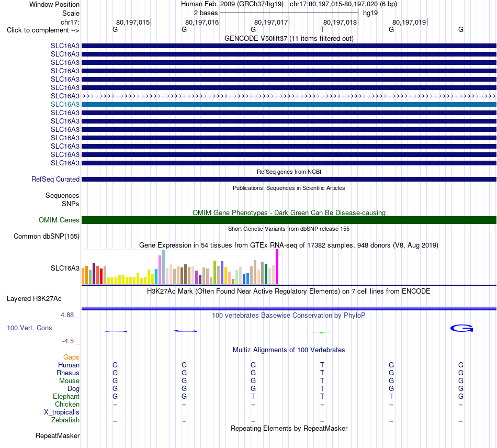Screen dimensions: 497x448
Task: Click the 'Common dbSNP(155)' track label
Action: point(47,236)
